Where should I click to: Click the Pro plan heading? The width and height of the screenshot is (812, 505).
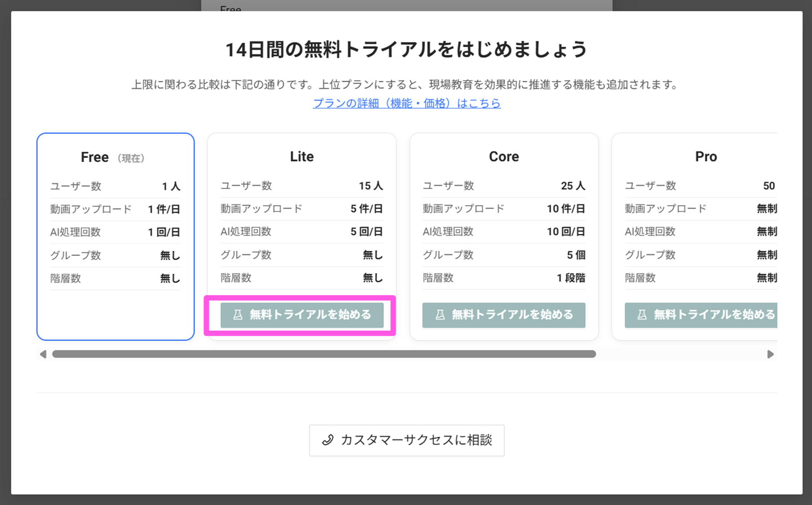706,157
